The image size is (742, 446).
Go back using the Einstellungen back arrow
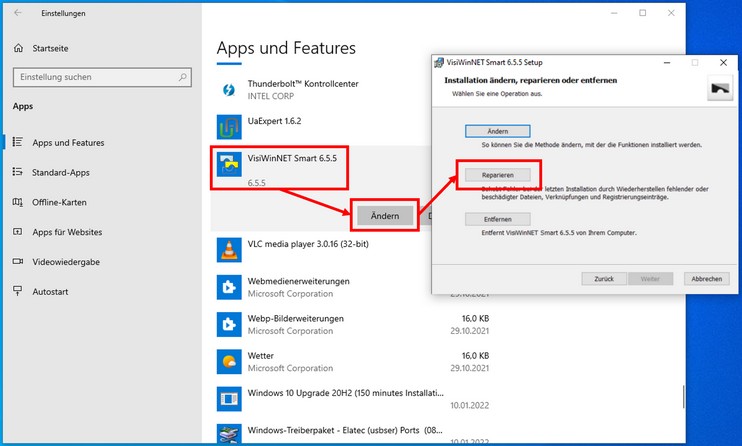(18, 13)
